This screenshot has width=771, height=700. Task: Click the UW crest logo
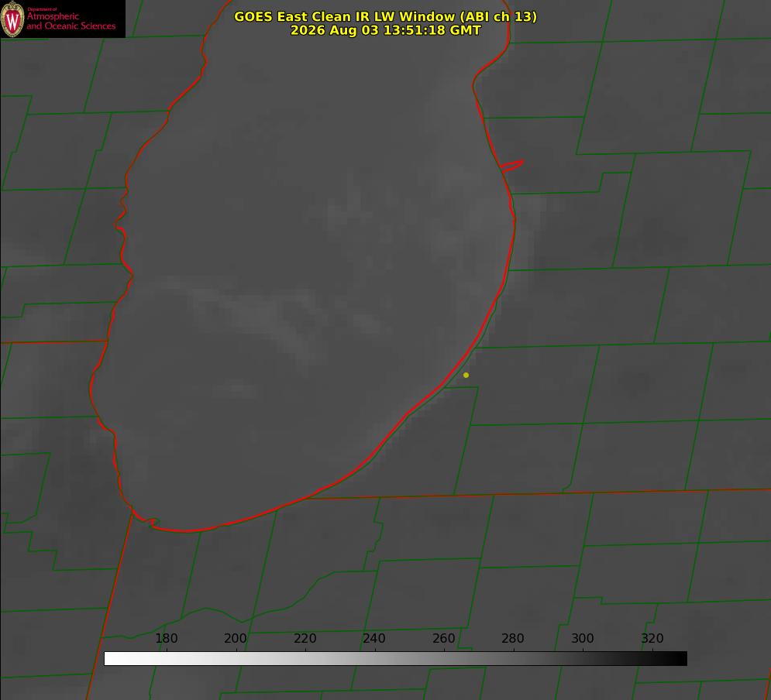[12, 19]
